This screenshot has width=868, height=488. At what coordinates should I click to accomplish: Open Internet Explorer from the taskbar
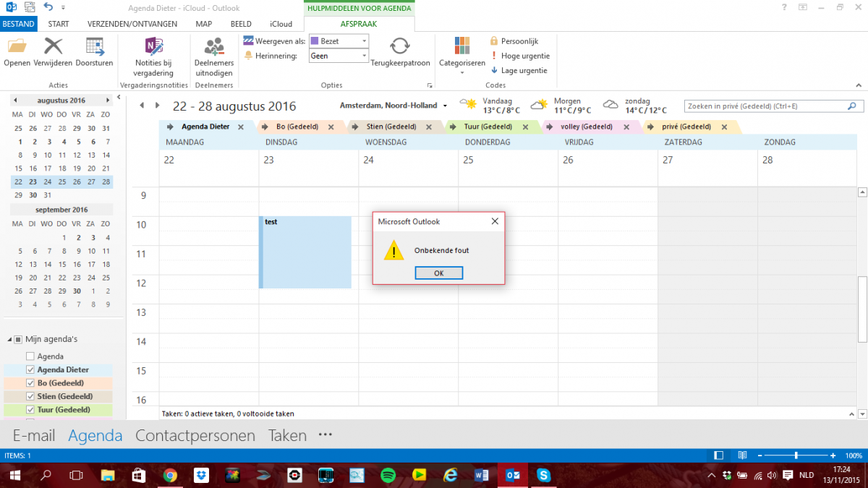[x=450, y=475]
